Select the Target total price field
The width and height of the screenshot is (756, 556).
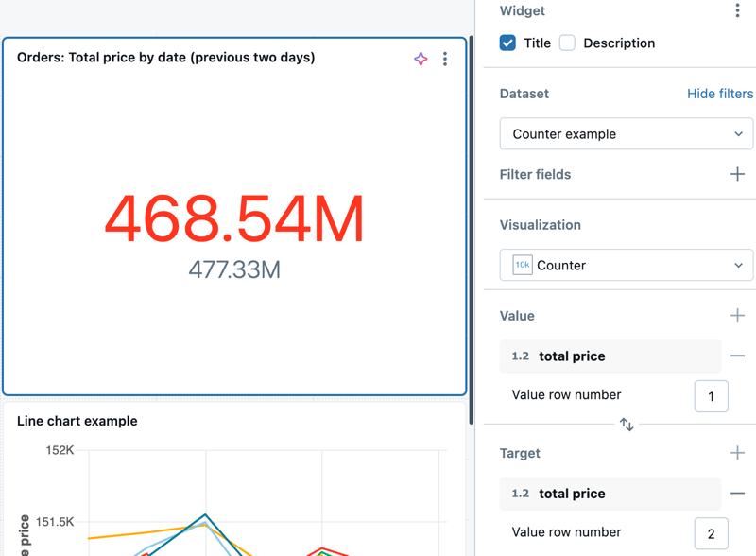[610, 494]
